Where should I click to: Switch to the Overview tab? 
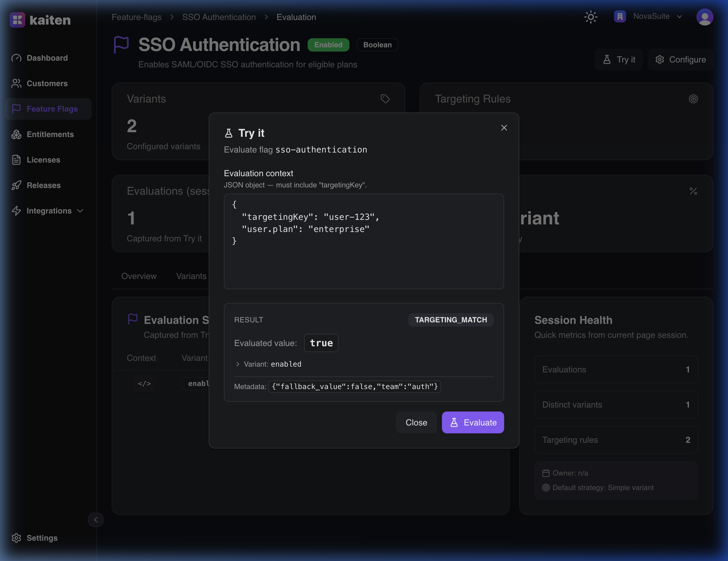tap(139, 276)
